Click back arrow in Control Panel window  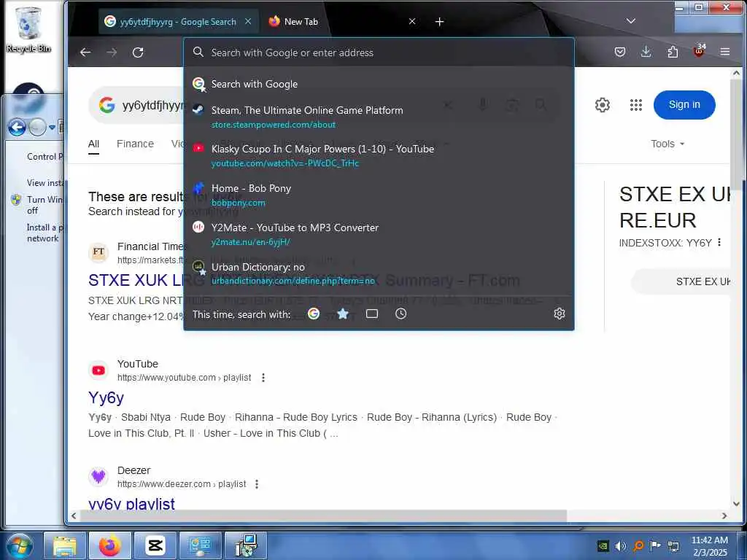pyautogui.click(x=17, y=127)
